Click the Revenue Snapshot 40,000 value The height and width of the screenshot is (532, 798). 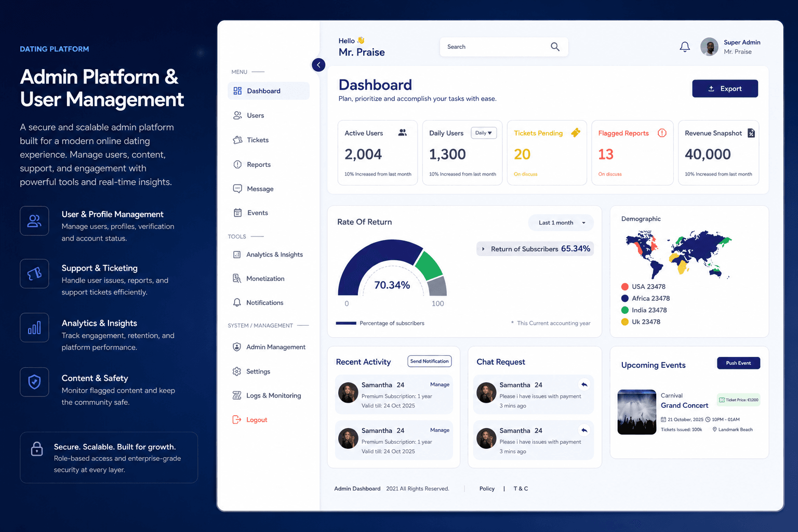point(708,154)
